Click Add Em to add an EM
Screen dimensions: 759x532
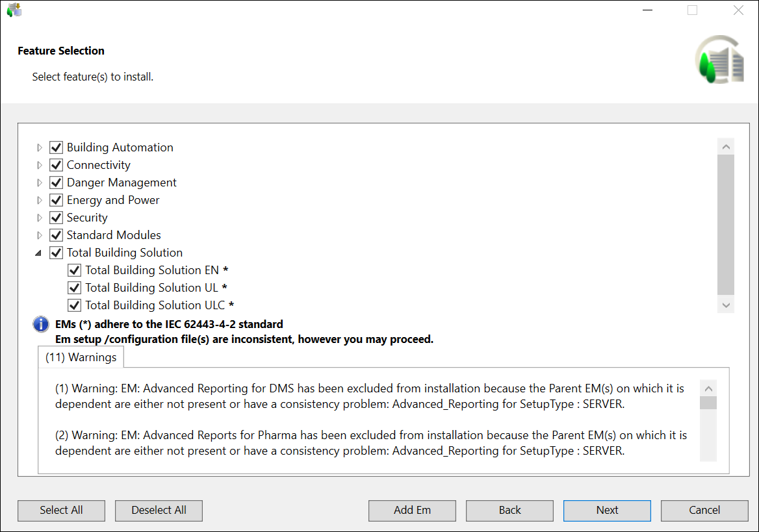(412, 511)
